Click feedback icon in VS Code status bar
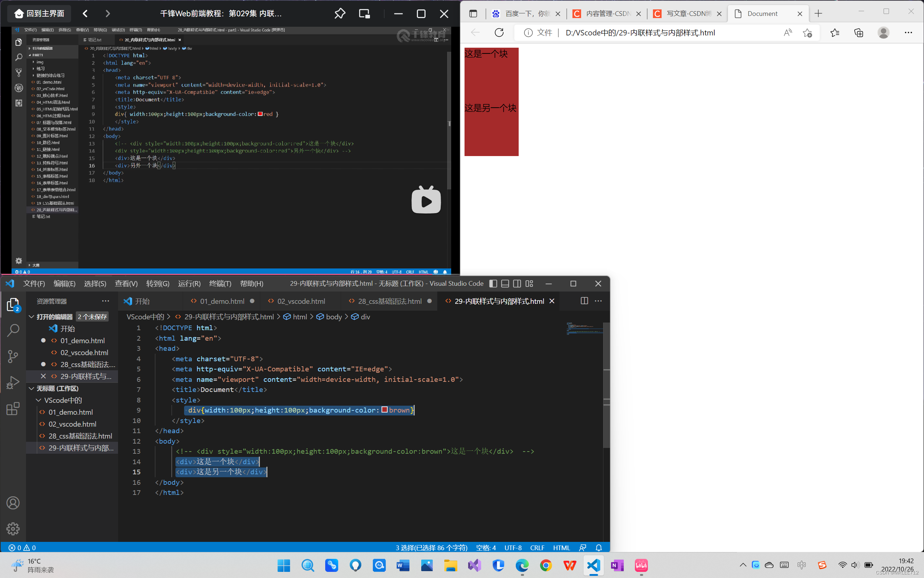 tap(582, 547)
